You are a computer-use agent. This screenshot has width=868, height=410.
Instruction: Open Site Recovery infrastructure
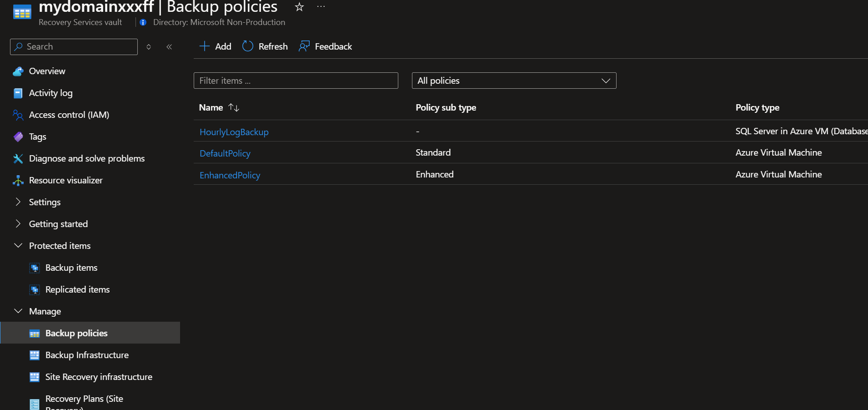[x=99, y=377]
